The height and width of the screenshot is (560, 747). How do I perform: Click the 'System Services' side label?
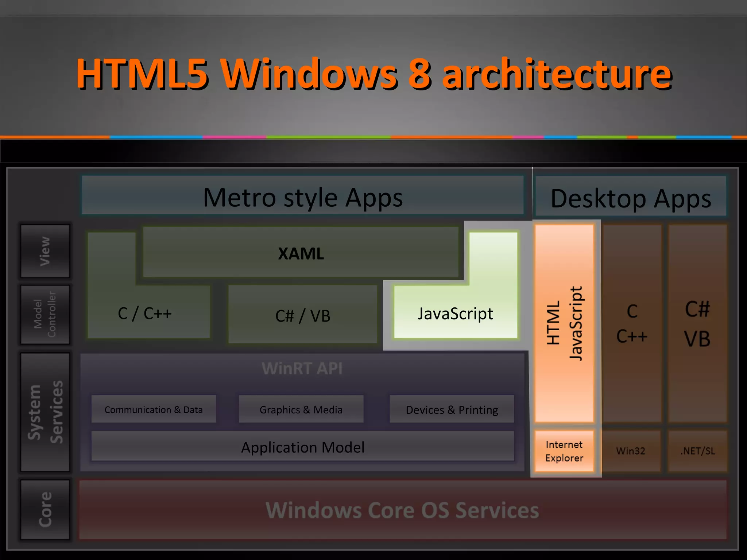45,412
